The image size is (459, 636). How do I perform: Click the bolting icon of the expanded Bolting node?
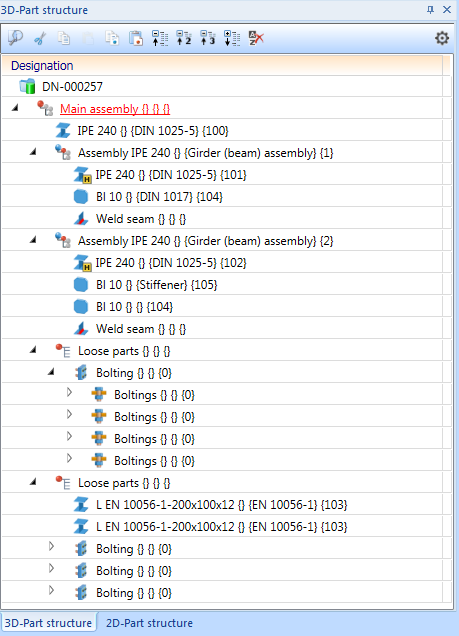click(81, 372)
